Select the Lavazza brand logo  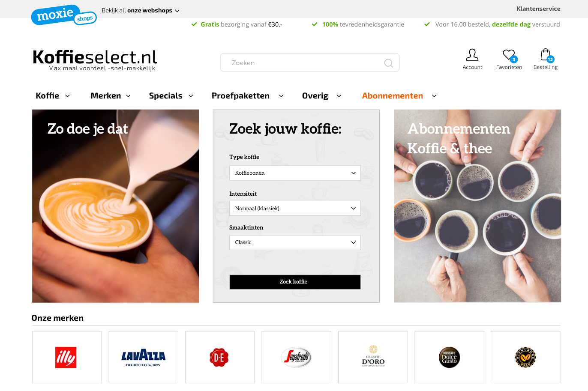coord(143,357)
